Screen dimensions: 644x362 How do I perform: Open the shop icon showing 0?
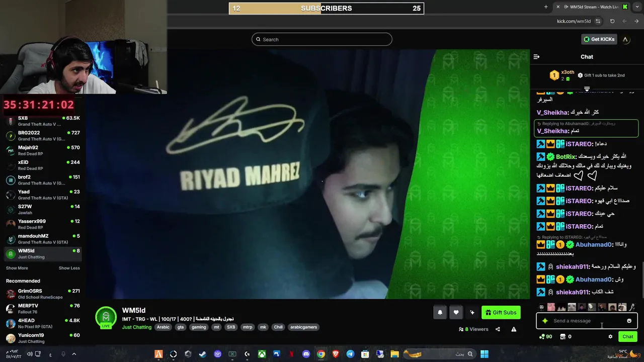coord(566,336)
